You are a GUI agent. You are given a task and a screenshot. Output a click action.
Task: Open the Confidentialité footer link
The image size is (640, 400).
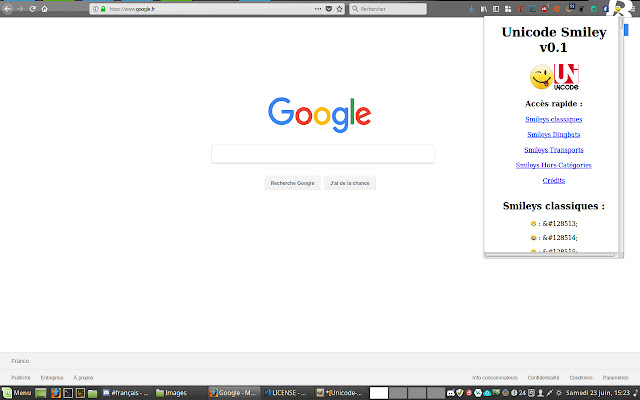point(543,378)
